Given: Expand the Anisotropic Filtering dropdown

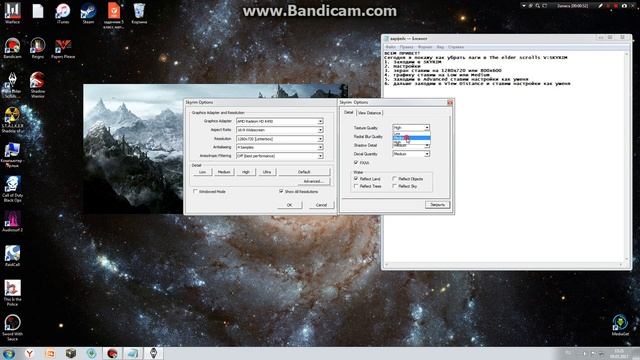Looking at the screenshot, I should [x=280, y=156].
